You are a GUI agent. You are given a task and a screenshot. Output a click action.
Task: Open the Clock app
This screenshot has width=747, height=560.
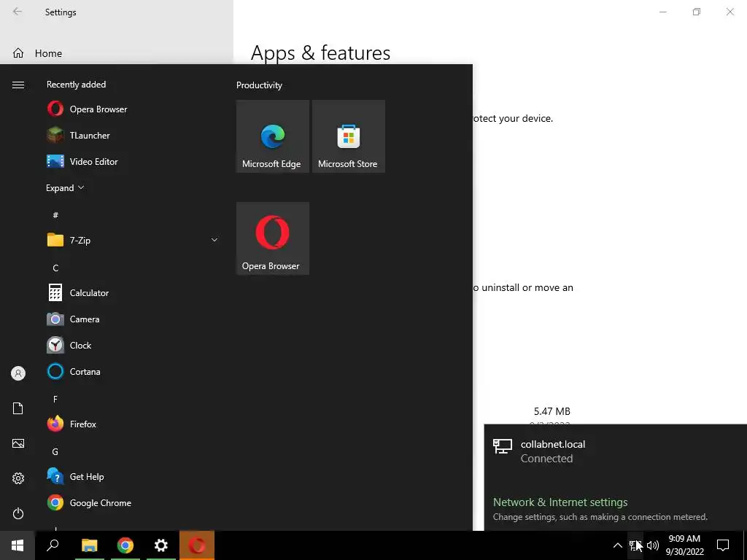tap(133, 345)
